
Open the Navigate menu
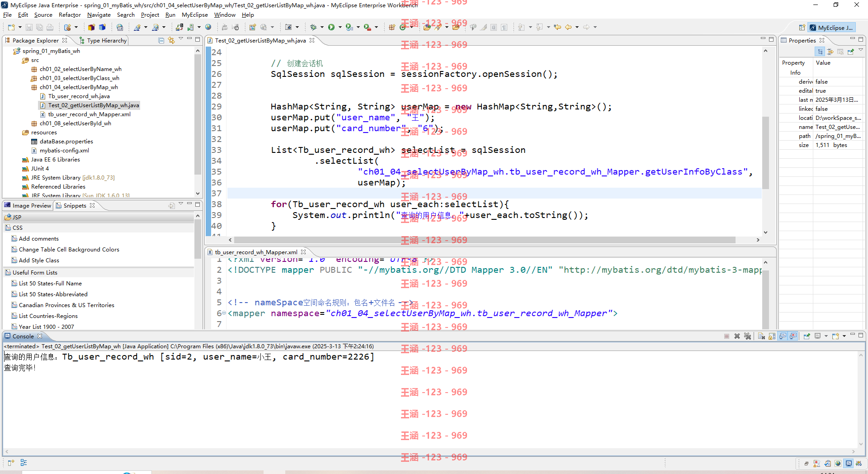pos(99,15)
